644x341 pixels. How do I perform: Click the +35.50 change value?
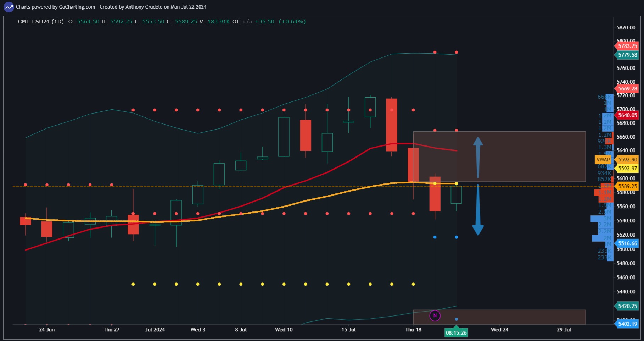(264, 22)
